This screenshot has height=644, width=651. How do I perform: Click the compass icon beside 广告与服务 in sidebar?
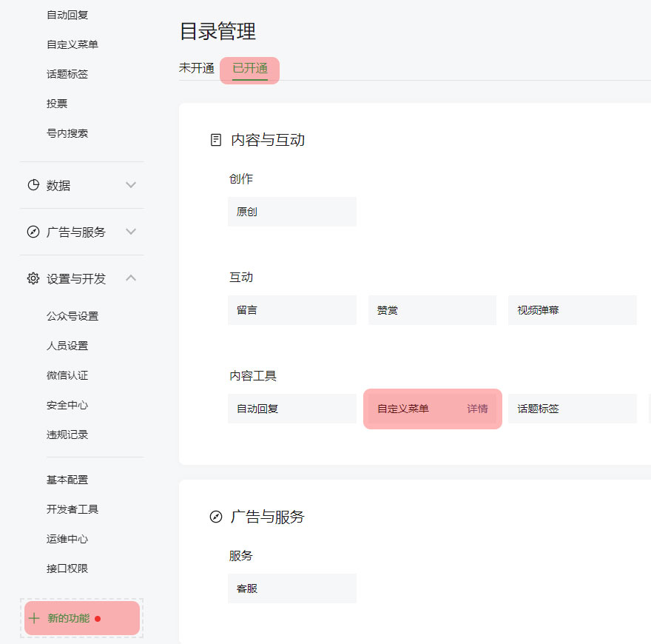tap(33, 232)
